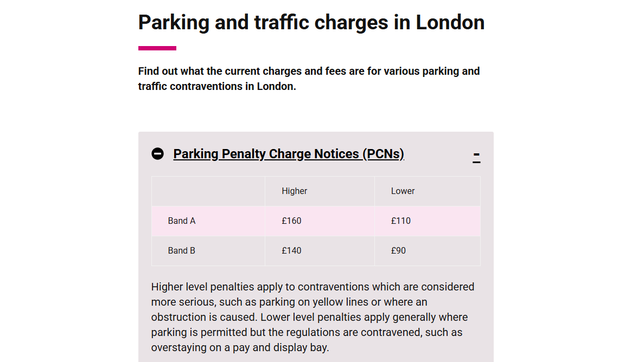This screenshot has width=644, height=362.
Task: Click the Band B row label
Action: point(182,250)
